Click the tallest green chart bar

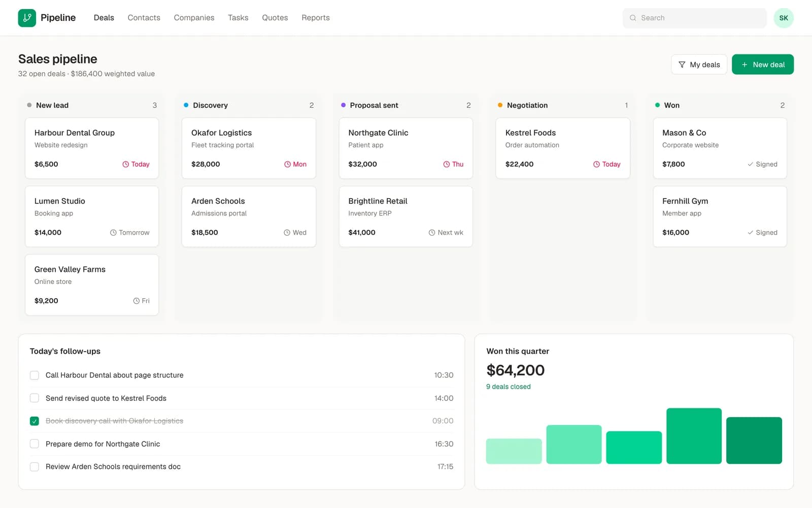tap(694, 436)
